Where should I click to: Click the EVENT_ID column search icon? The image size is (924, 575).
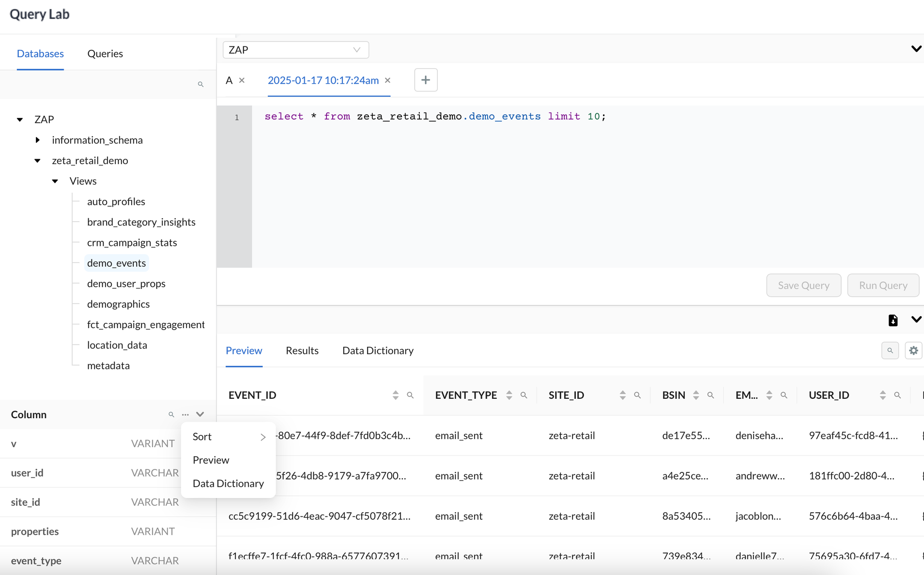click(x=410, y=395)
